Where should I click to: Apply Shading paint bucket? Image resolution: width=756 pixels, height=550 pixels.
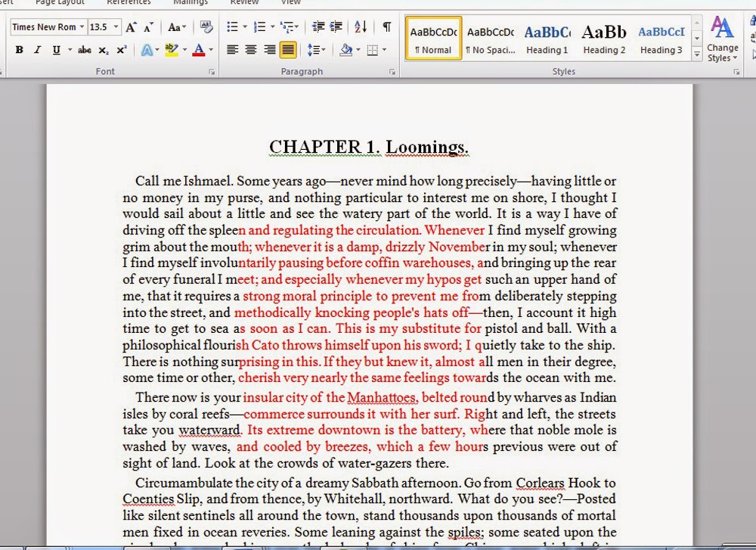click(x=345, y=50)
